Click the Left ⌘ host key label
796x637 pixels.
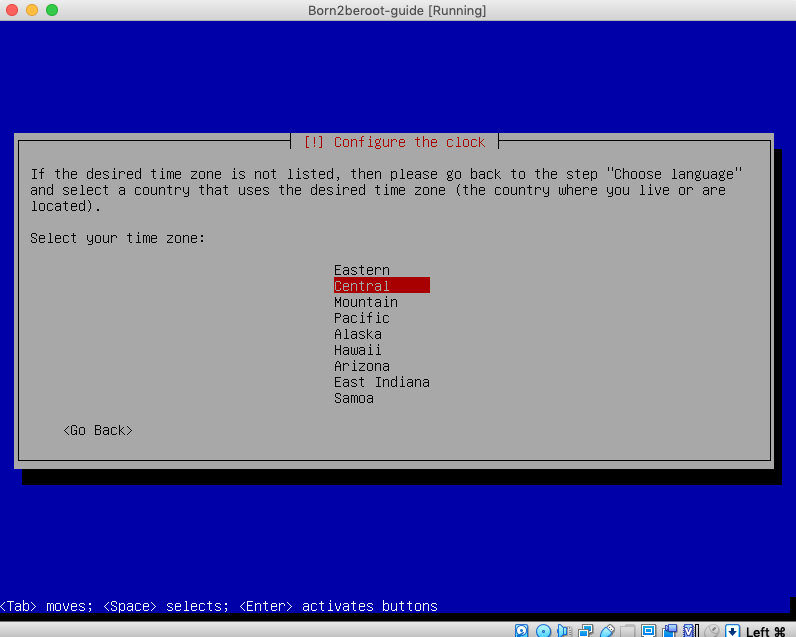[766, 631]
